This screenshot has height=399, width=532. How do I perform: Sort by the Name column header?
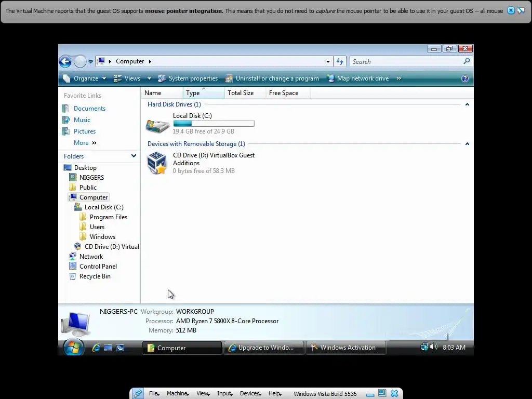tap(162, 93)
